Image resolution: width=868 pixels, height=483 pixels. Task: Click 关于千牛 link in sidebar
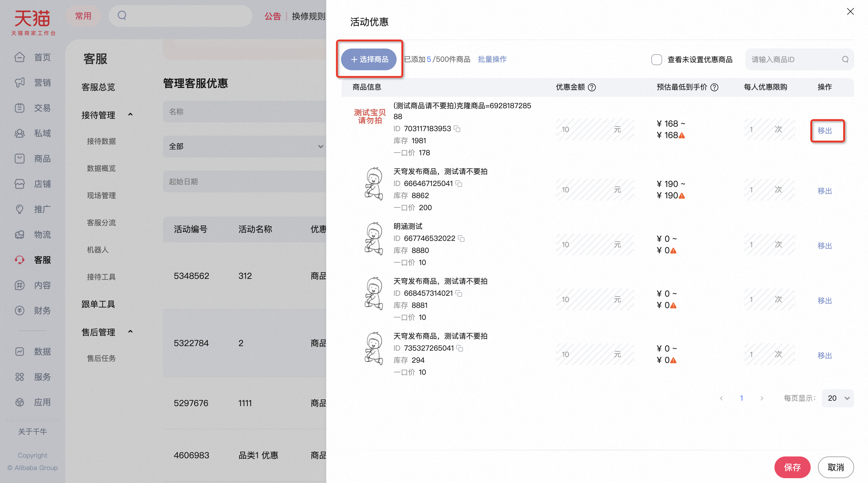tap(32, 431)
